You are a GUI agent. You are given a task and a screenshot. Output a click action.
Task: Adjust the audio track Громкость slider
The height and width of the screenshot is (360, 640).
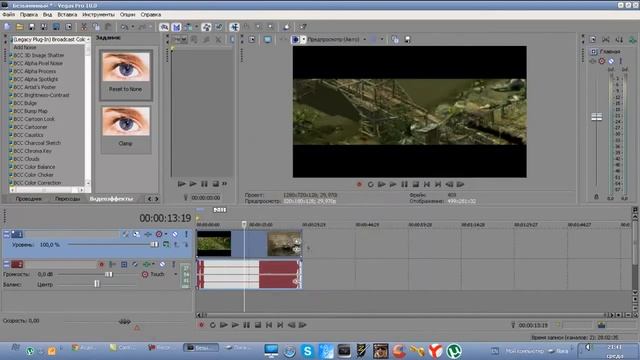click(108, 274)
